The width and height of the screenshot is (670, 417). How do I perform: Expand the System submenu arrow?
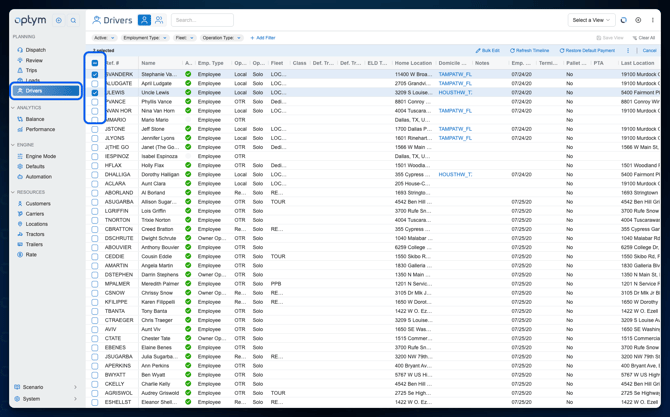[x=76, y=399]
